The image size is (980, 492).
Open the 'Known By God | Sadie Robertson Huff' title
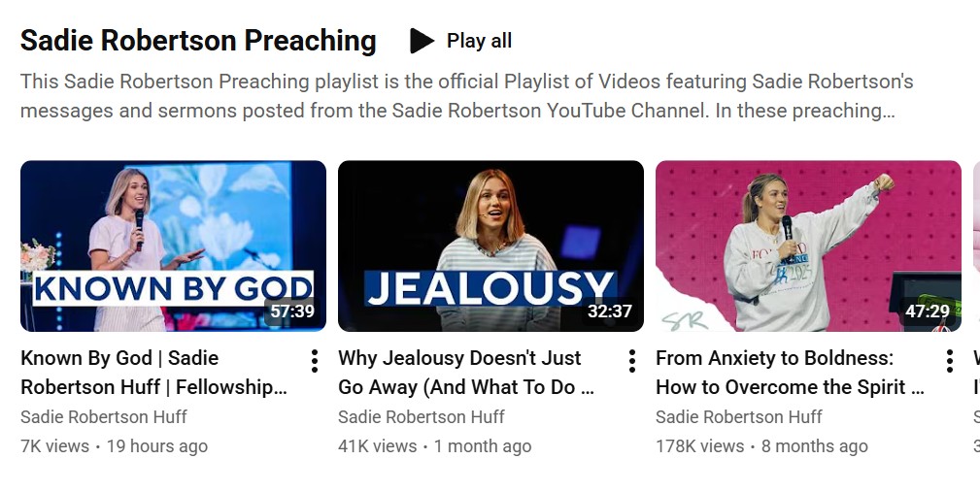pyautogui.click(x=153, y=373)
